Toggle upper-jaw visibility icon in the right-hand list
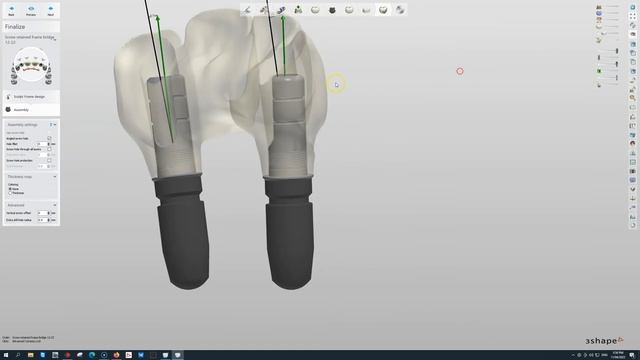The image size is (640, 360). coord(599,7)
